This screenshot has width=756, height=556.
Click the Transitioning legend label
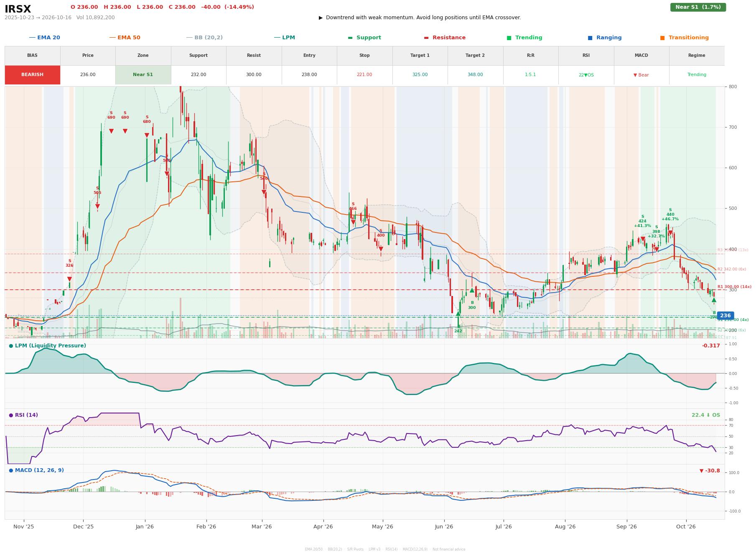pos(688,38)
